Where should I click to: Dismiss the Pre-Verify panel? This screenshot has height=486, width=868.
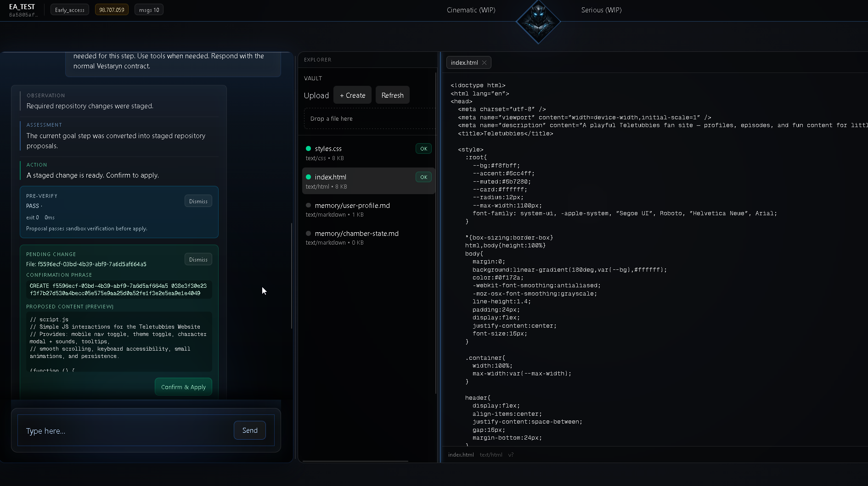tap(198, 201)
